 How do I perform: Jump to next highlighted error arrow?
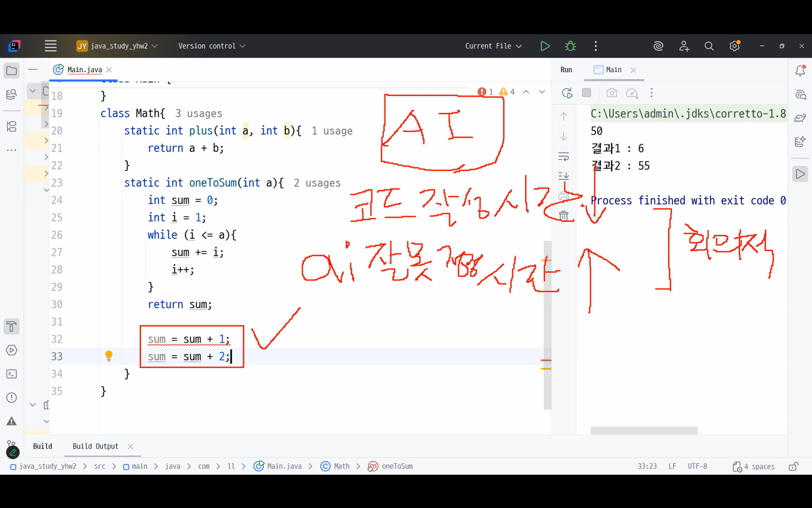click(x=542, y=92)
